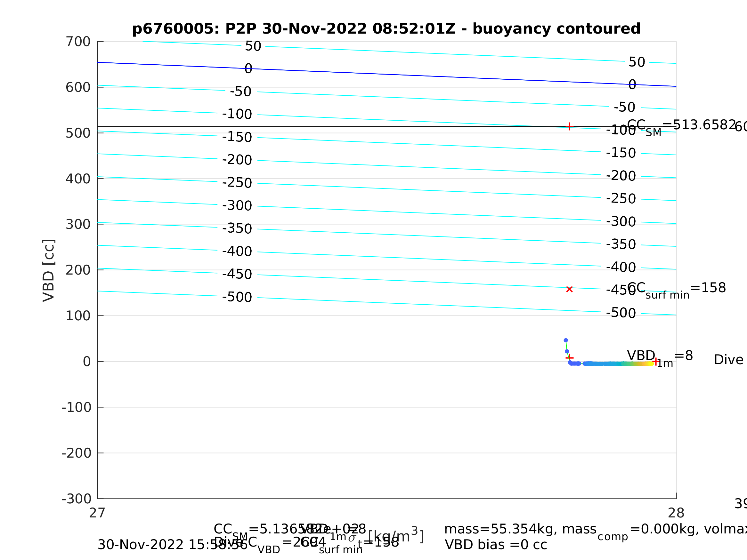Click the red plus marker at the yellow track end
The image size is (747, 560).
click(x=655, y=362)
